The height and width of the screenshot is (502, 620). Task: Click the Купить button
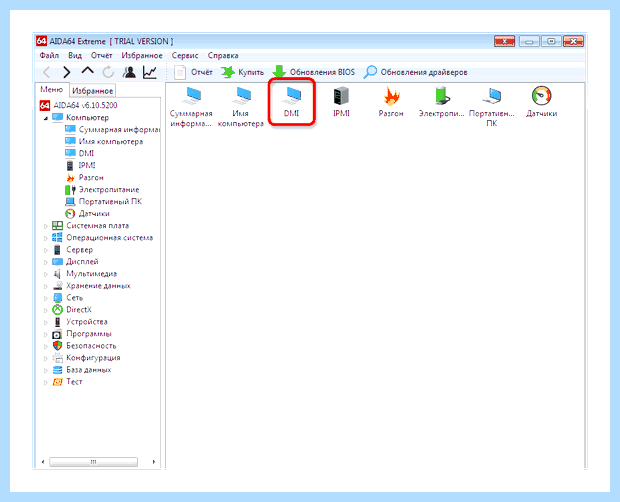coord(242,72)
